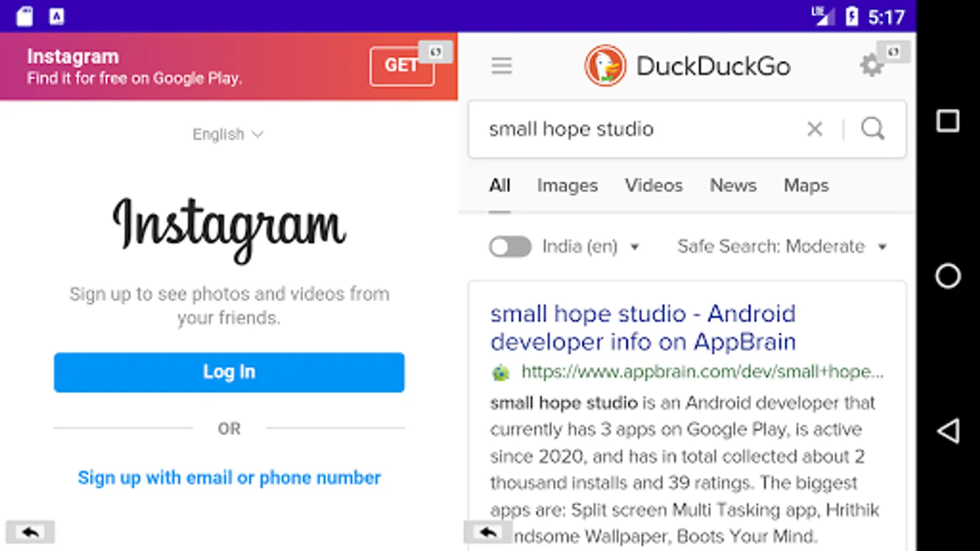Viewport: 980px width, 551px height.
Task: Switch to the Maps tab
Action: (806, 186)
